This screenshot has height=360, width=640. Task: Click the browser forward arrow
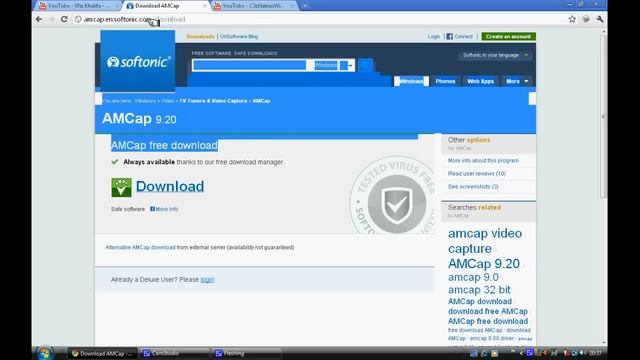51,19
